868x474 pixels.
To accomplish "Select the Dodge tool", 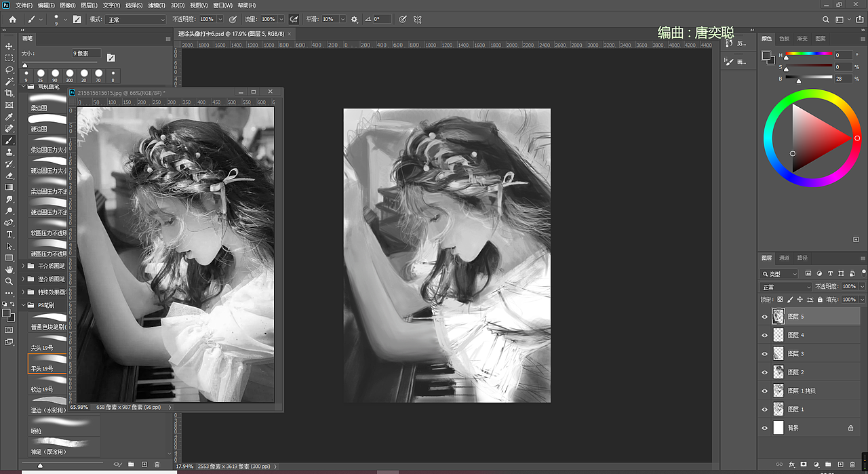I will click(x=9, y=211).
